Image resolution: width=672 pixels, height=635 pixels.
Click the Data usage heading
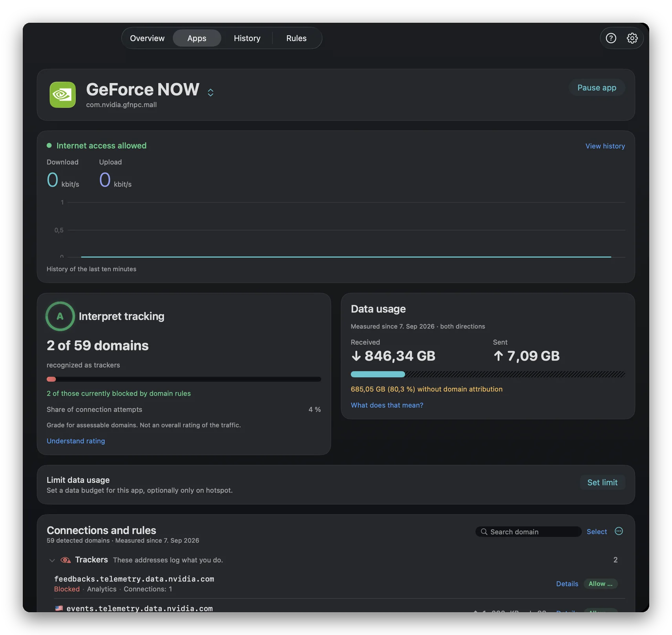pyautogui.click(x=378, y=309)
